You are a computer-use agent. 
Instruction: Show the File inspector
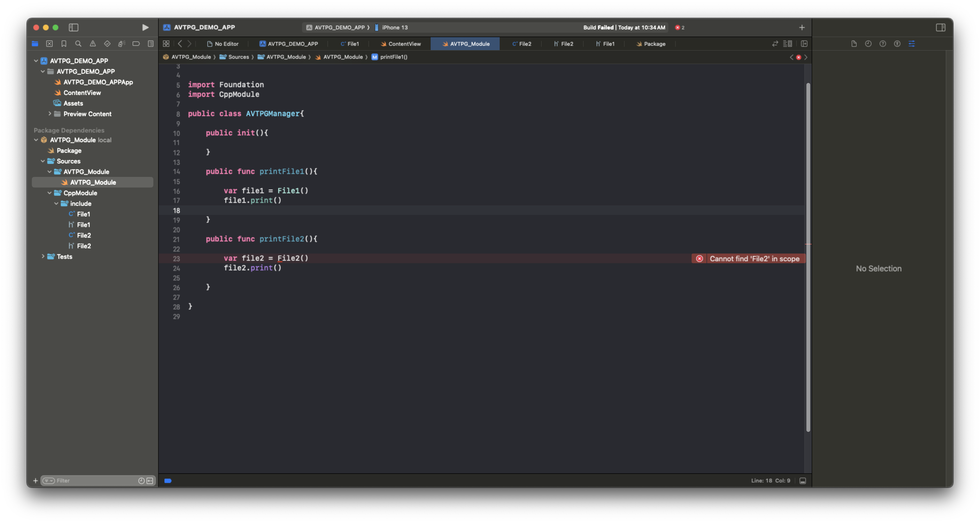tap(854, 44)
